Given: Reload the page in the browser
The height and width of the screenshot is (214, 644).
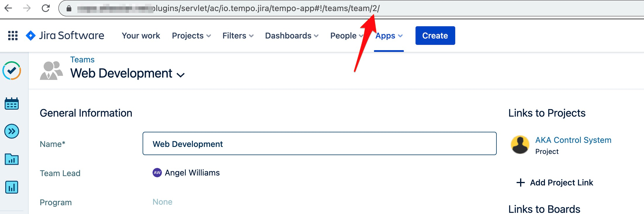Looking at the screenshot, I should coord(46,8).
